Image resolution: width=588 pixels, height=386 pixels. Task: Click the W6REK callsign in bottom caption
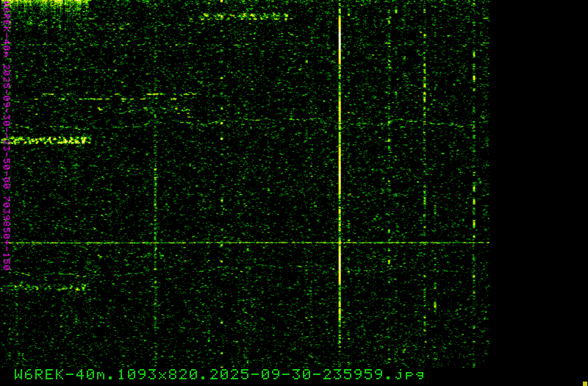(41, 374)
